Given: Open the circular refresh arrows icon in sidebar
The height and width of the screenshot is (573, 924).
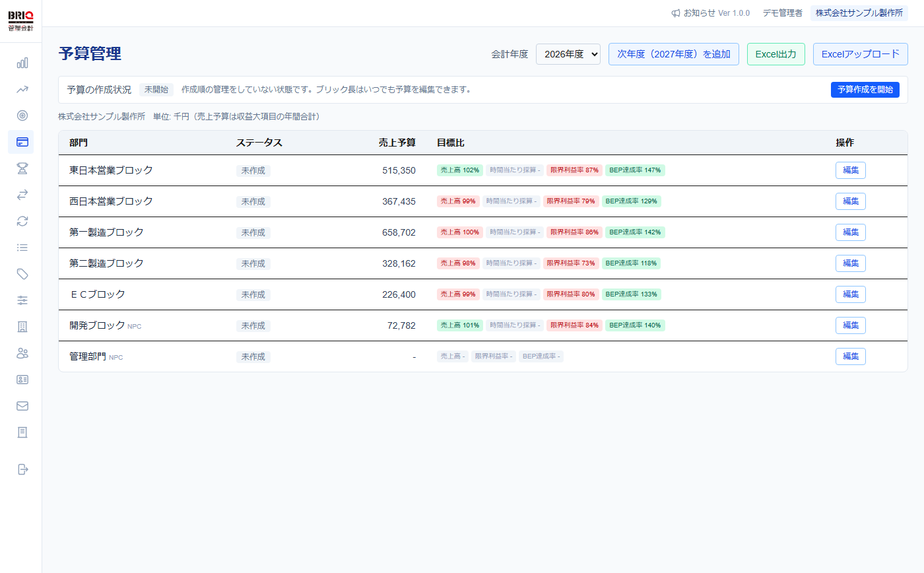Looking at the screenshot, I should pyautogui.click(x=22, y=221).
